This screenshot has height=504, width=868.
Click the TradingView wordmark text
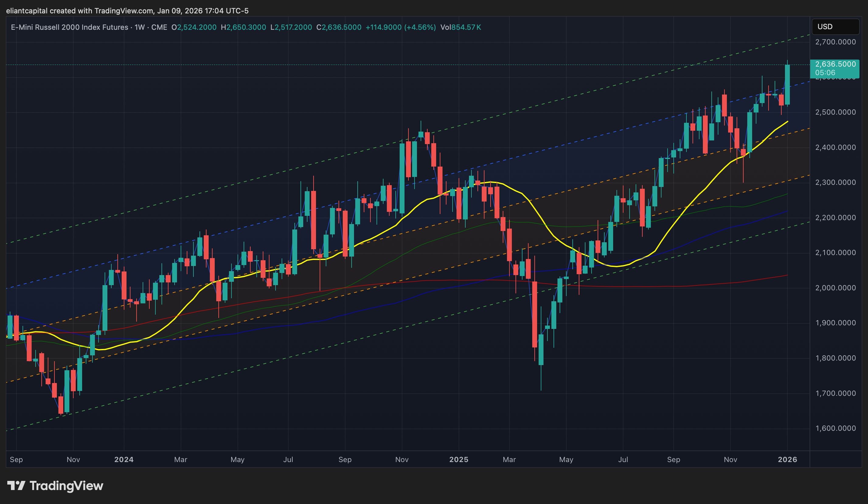(x=66, y=486)
